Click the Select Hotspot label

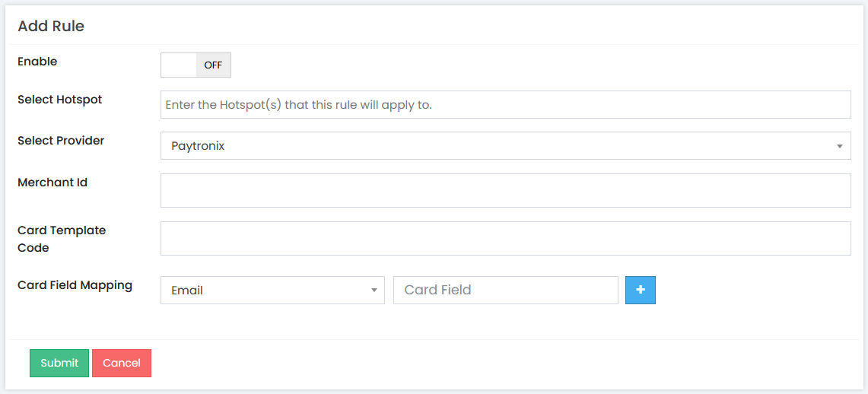(60, 100)
